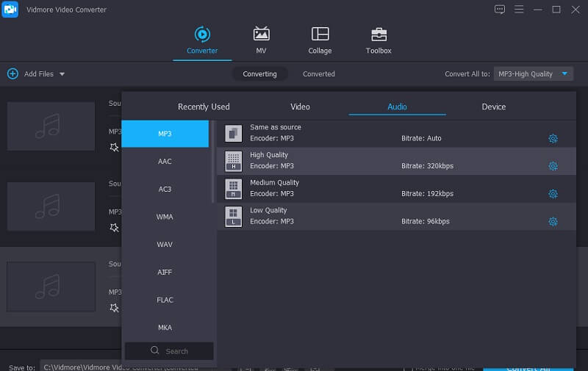Open settings gear for Low Quality preset
This screenshot has width=588, height=371.
click(x=553, y=221)
